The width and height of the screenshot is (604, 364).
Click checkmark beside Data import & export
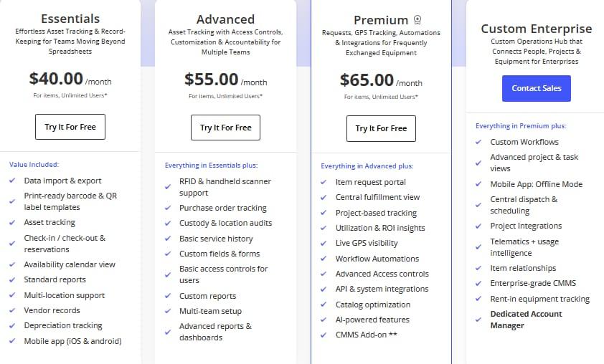(x=13, y=181)
